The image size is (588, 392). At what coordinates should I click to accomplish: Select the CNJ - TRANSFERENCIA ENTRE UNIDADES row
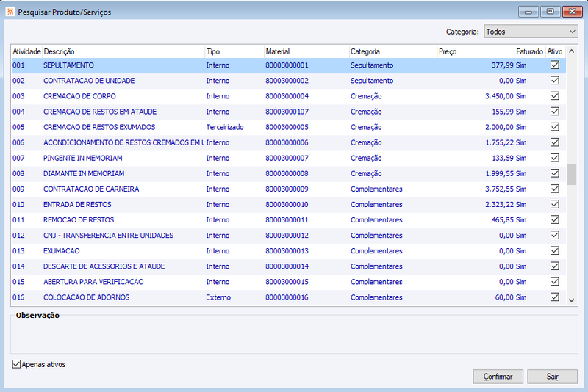click(x=288, y=236)
